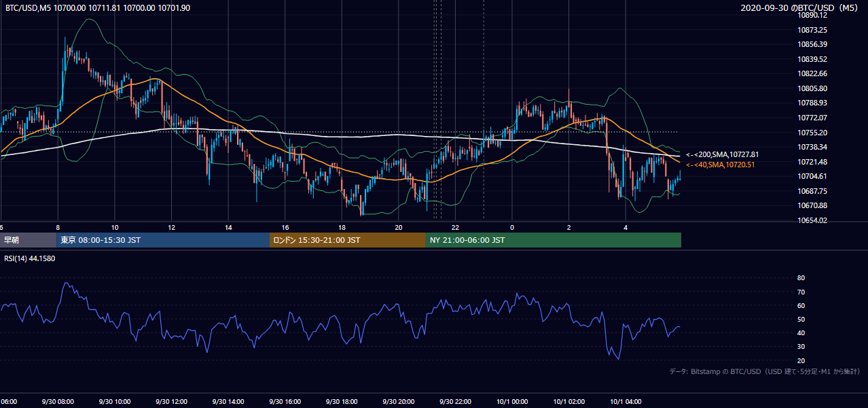Click the 40 SMA label reading 10720.51
This screenshot has width=868, height=408.
(721, 165)
